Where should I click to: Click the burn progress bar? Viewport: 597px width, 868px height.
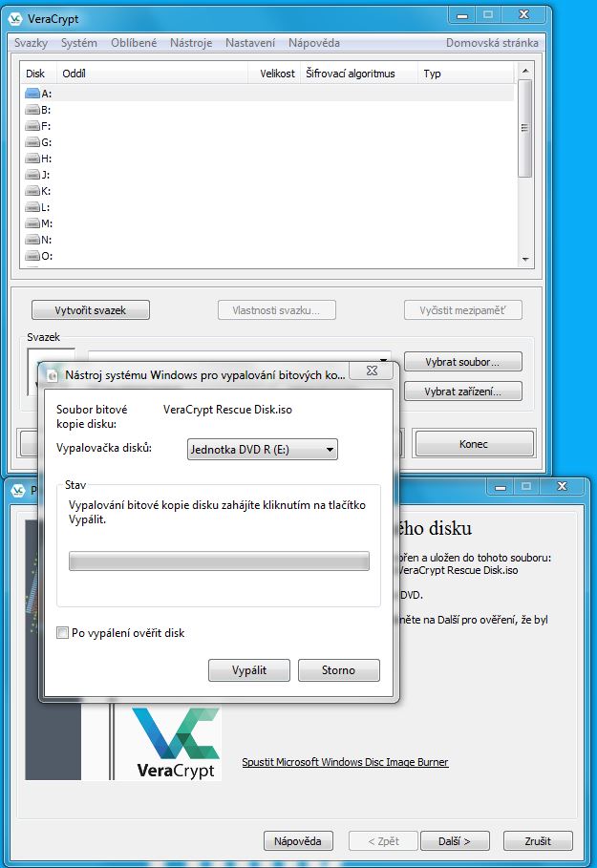click(219, 561)
